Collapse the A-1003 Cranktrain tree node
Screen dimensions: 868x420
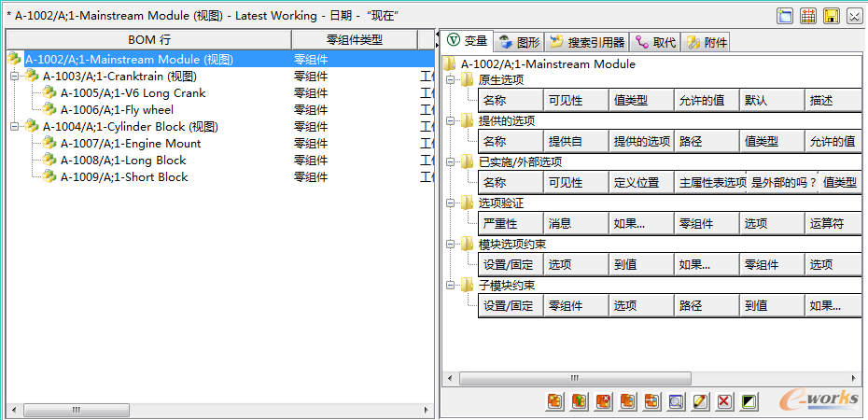(14, 77)
